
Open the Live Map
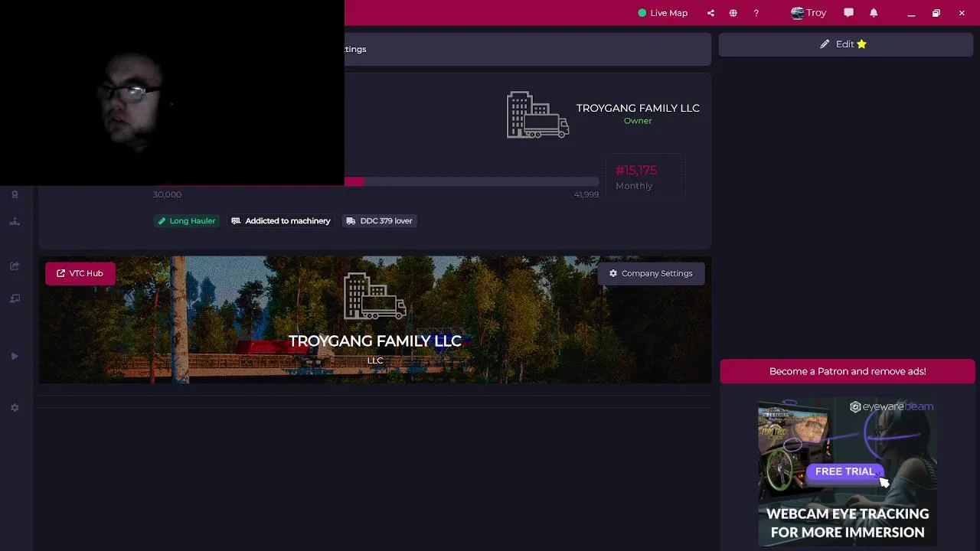click(x=662, y=13)
